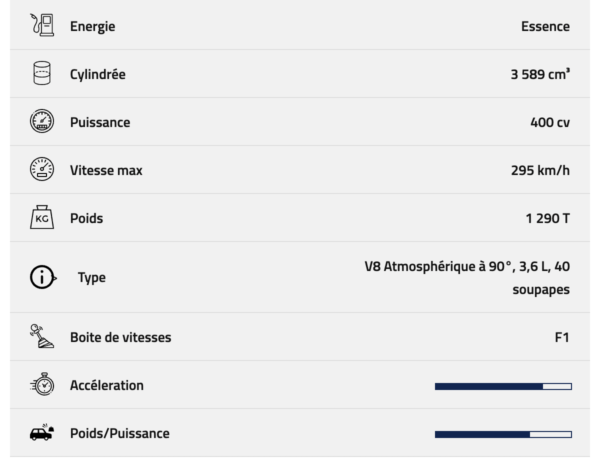Click the gear shifter icon beside Boite de vitesses

[42, 336]
